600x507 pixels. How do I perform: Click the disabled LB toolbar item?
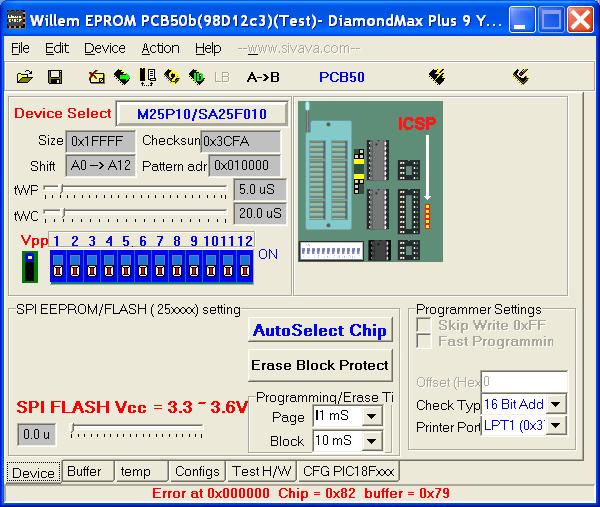pos(222,77)
